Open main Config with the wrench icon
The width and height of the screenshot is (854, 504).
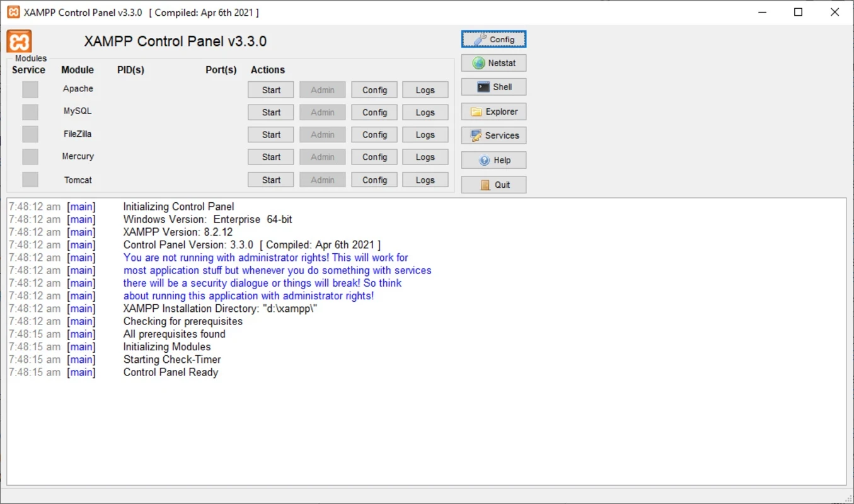493,39
